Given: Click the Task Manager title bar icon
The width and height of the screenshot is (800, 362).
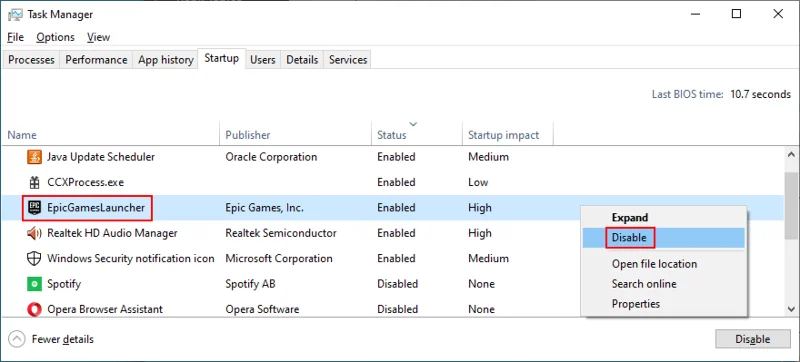Looking at the screenshot, I should 15,14.
